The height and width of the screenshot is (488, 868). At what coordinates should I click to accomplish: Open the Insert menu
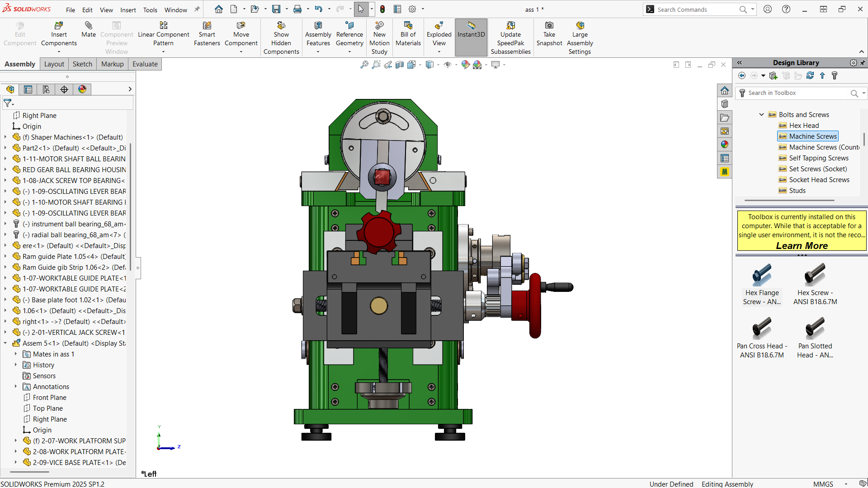(128, 10)
